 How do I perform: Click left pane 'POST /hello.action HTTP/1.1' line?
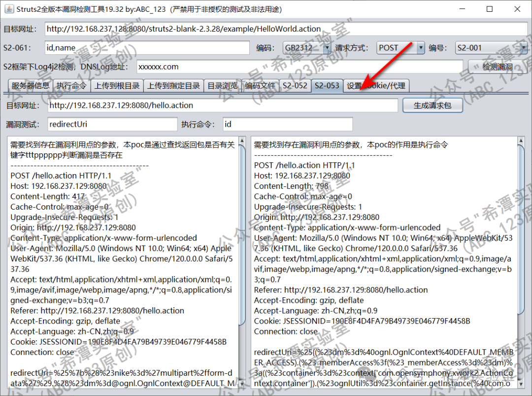pos(61,176)
